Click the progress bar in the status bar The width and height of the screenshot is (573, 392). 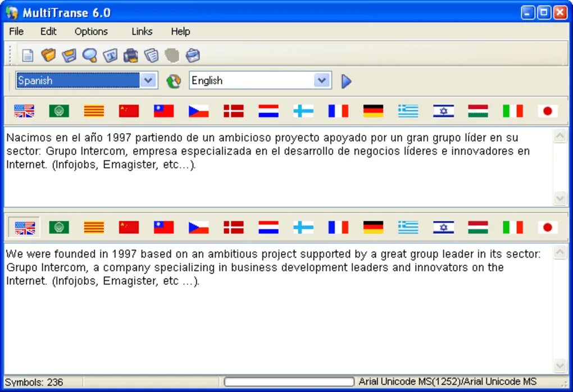click(x=289, y=382)
